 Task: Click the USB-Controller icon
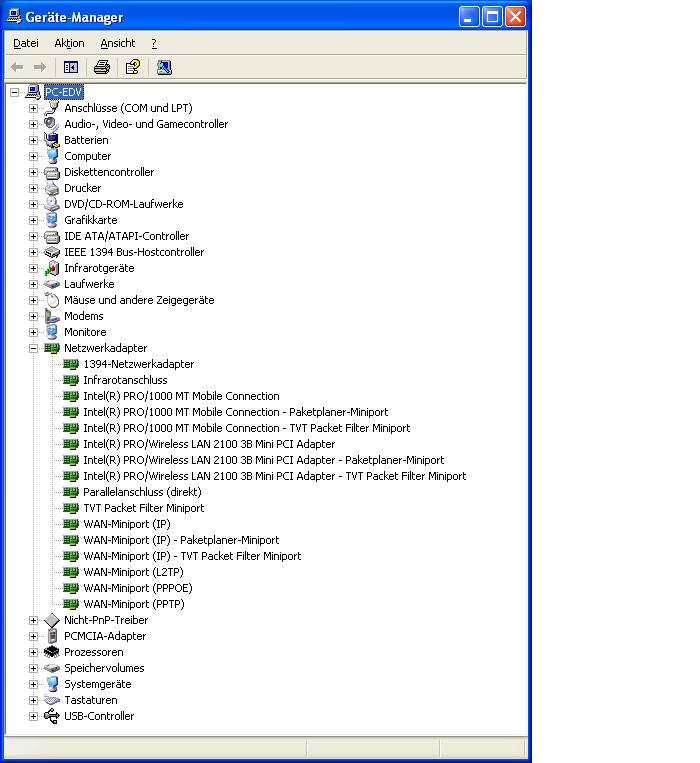52,716
